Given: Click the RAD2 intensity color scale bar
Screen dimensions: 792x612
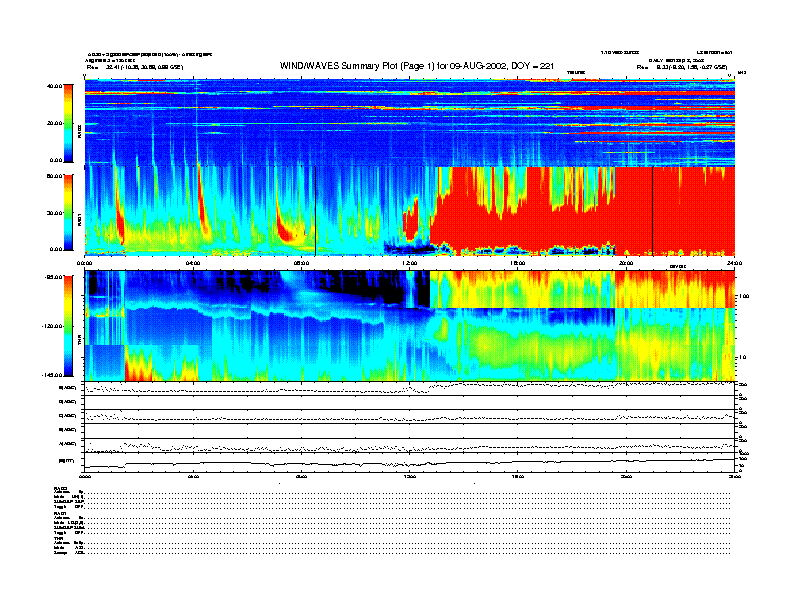Looking at the screenshot, I should tap(68, 123).
